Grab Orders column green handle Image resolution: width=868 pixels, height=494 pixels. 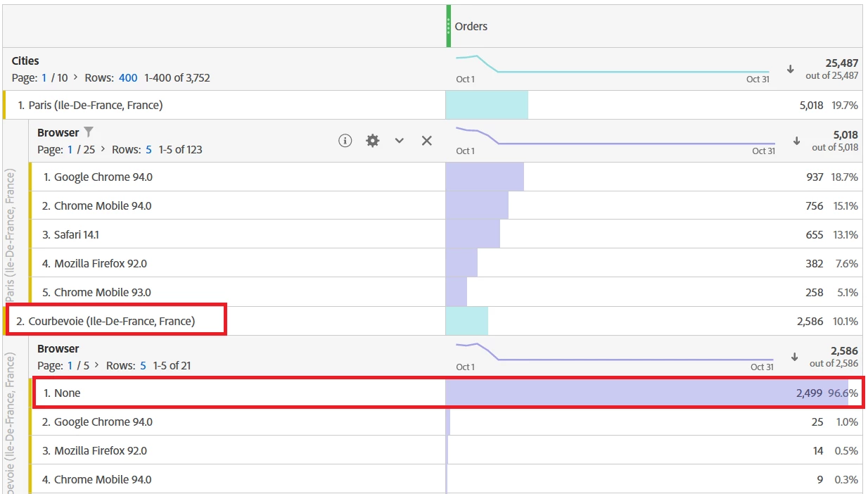[449, 26]
